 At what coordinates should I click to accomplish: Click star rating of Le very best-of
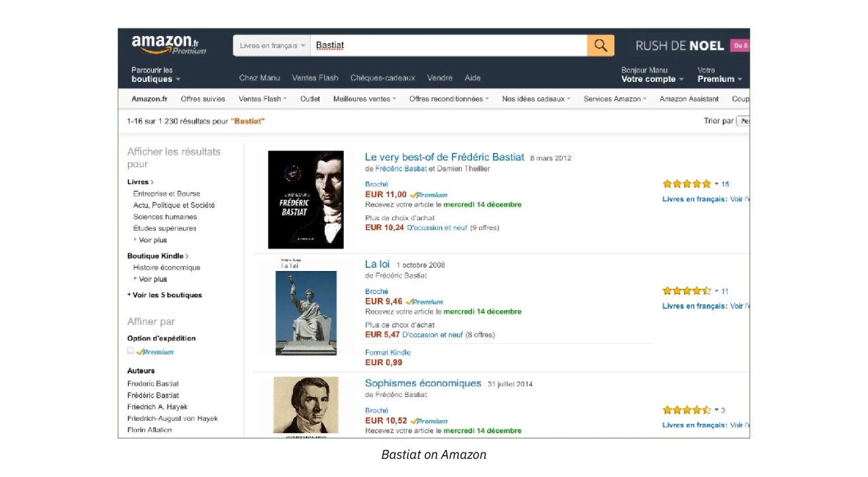point(686,184)
